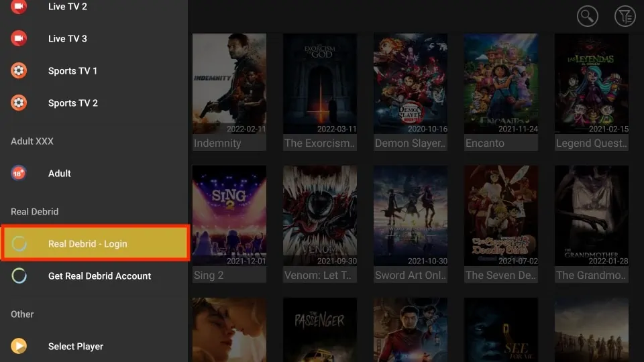Click the 'Sword Art Onl..' title label
Screen dimensions: 644x362
411,276
